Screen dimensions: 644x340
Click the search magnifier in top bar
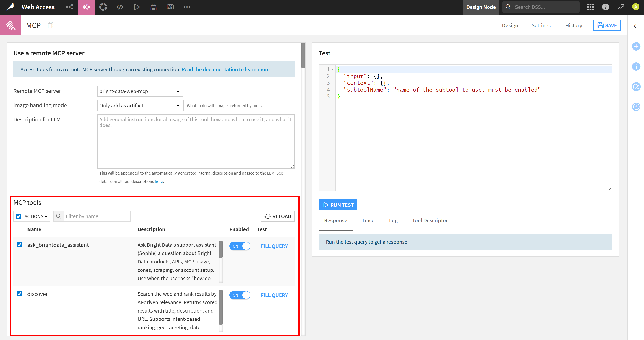pyautogui.click(x=508, y=7)
